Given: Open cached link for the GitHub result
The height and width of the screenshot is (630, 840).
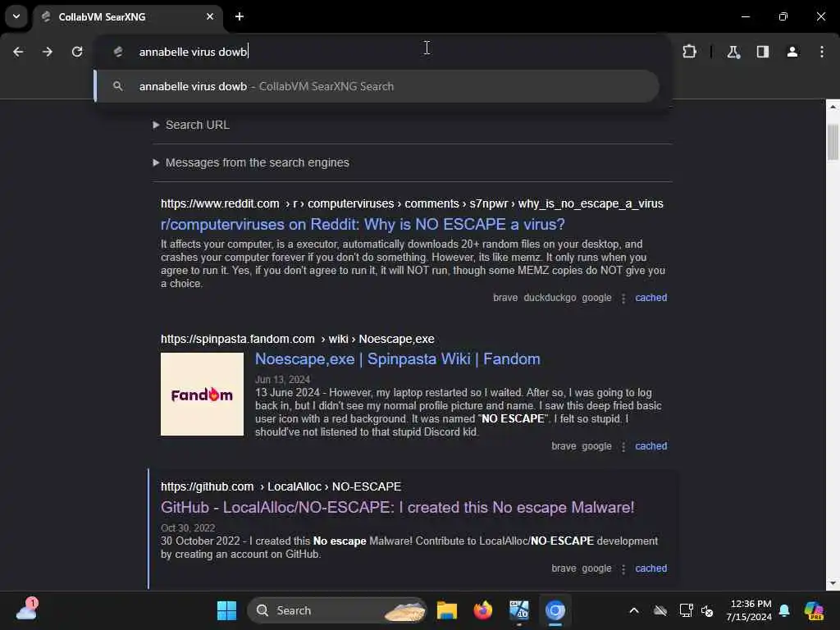Looking at the screenshot, I should coord(651,568).
